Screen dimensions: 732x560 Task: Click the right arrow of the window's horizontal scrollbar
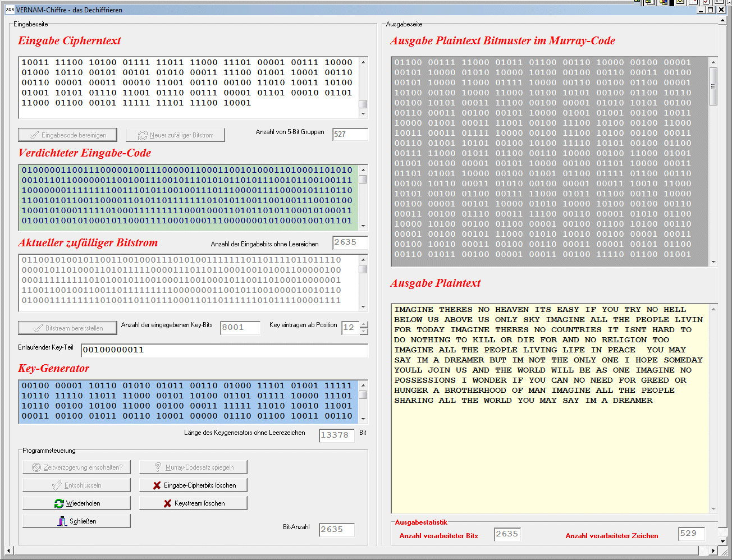coord(713,551)
